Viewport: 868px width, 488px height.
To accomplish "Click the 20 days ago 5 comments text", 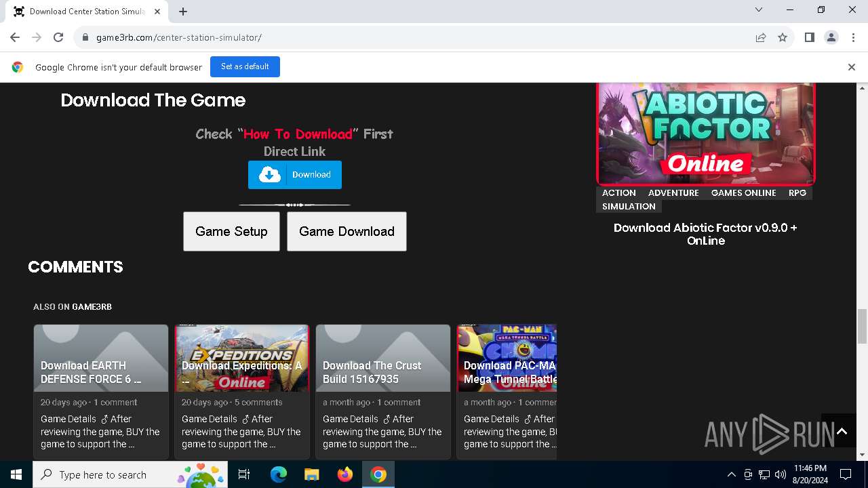I will (x=232, y=402).
